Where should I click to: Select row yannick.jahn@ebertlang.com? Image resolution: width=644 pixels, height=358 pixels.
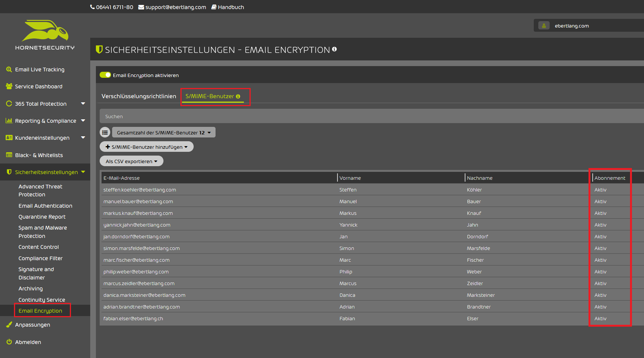click(373, 225)
